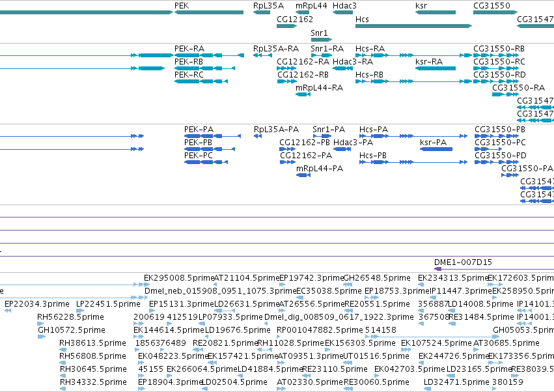Click the EK107524.5prime EST label

pyautogui.click(x=436, y=343)
